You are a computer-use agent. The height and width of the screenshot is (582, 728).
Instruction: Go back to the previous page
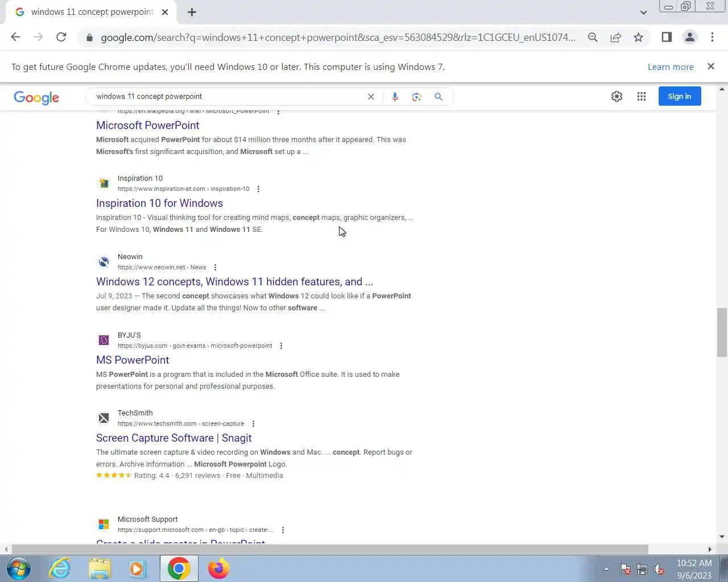[x=15, y=37]
